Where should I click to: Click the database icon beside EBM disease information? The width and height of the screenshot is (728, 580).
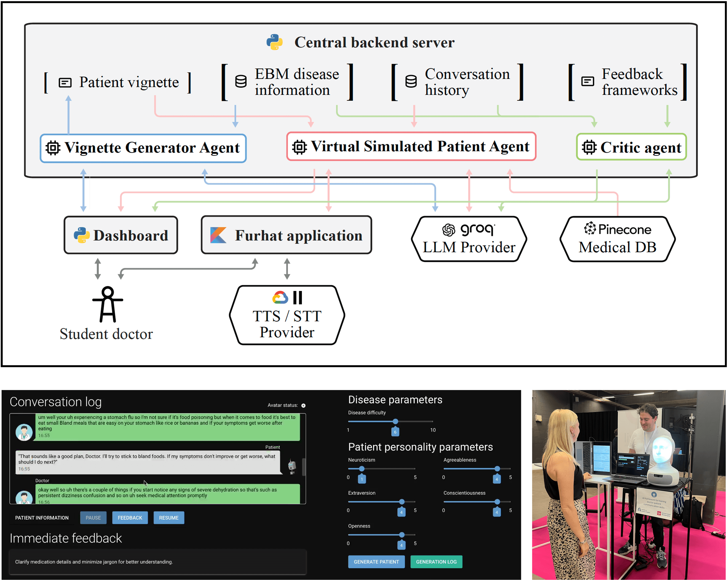(241, 81)
